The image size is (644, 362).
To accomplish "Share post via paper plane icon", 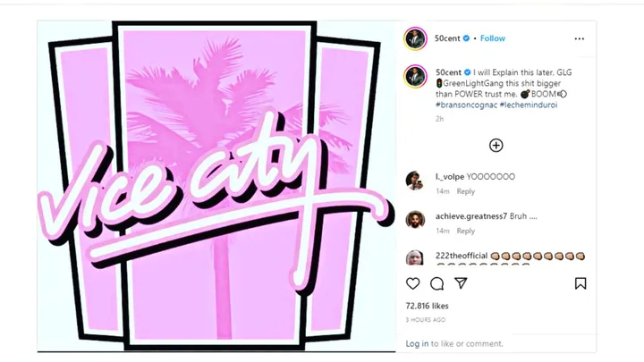I will tap(461, 283).
